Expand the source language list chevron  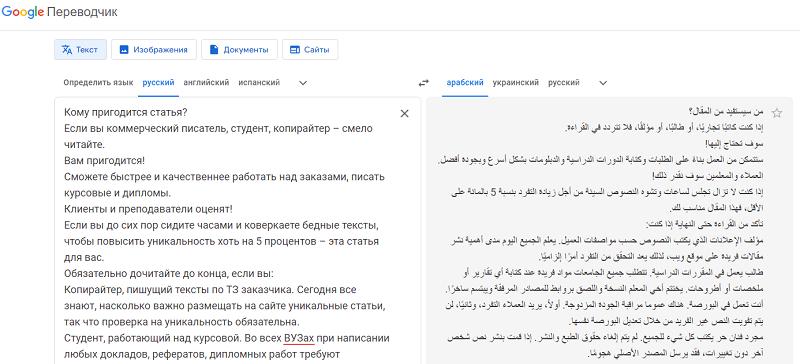(x=303, y=83)
